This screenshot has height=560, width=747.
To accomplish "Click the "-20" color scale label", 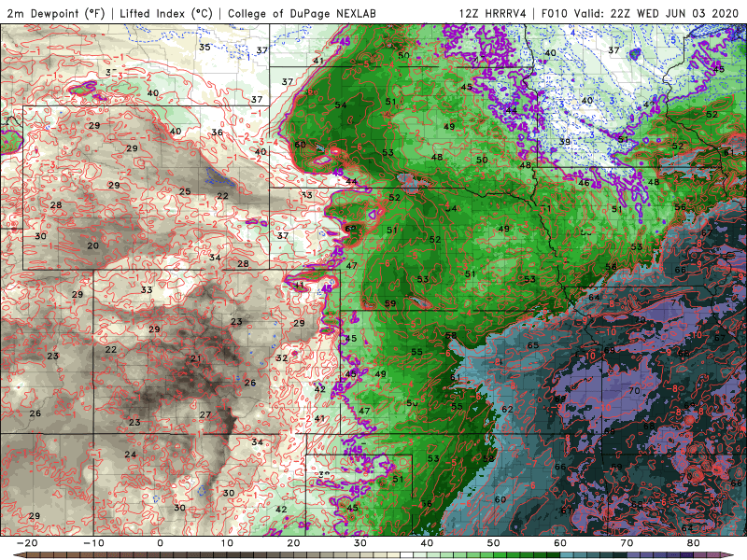I will tap(27, 543).
